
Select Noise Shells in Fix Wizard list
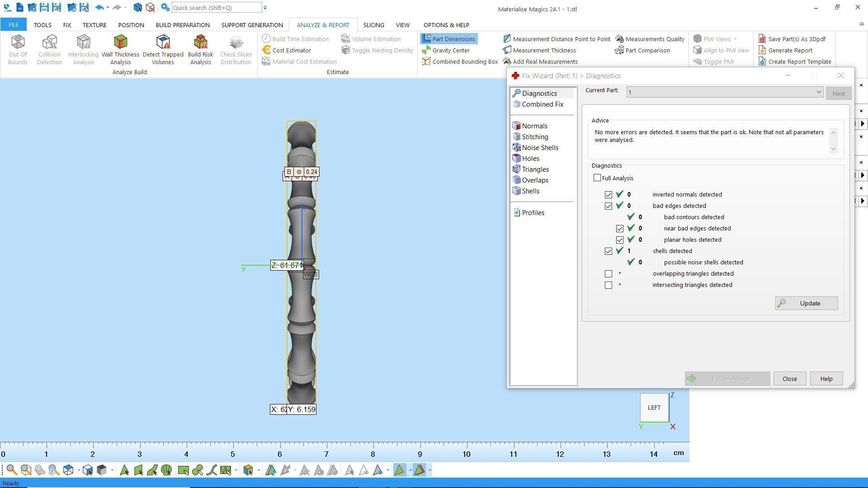pyautogui.click(x=539, y=148)
